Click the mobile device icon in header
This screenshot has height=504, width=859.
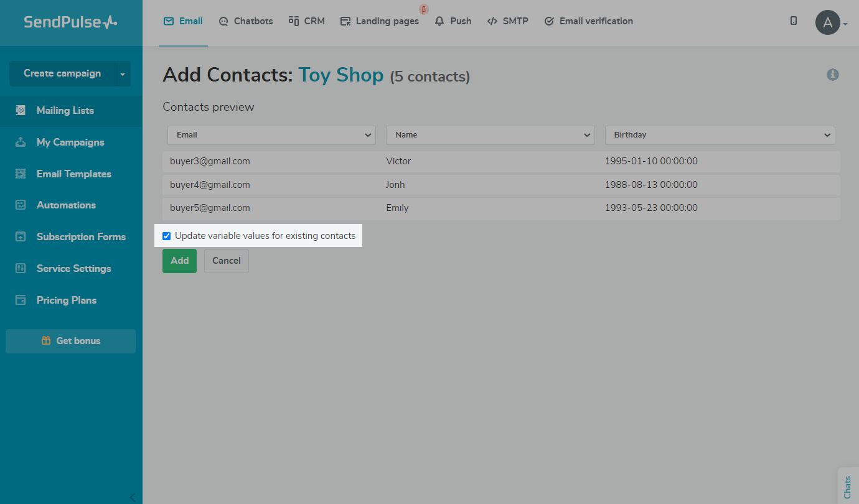point(793,21)
